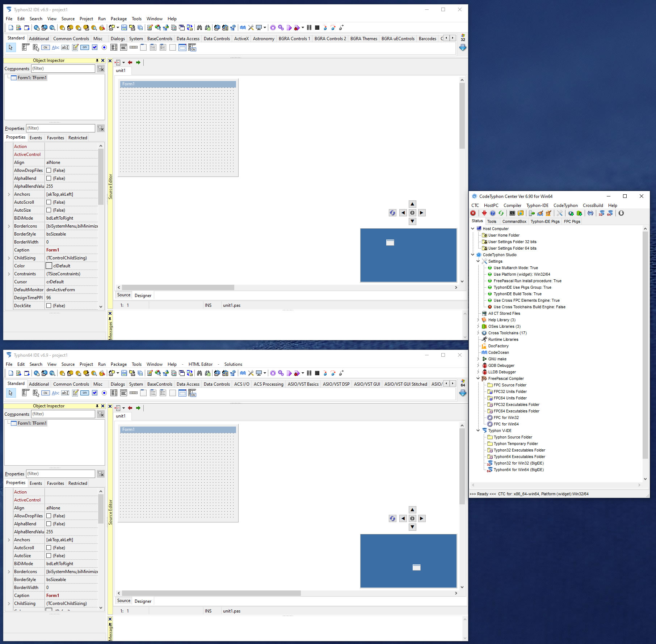Toggle DockSite checkbox in Typhon32 inspector
The image size is (656, 644).
tap(49, 306)
